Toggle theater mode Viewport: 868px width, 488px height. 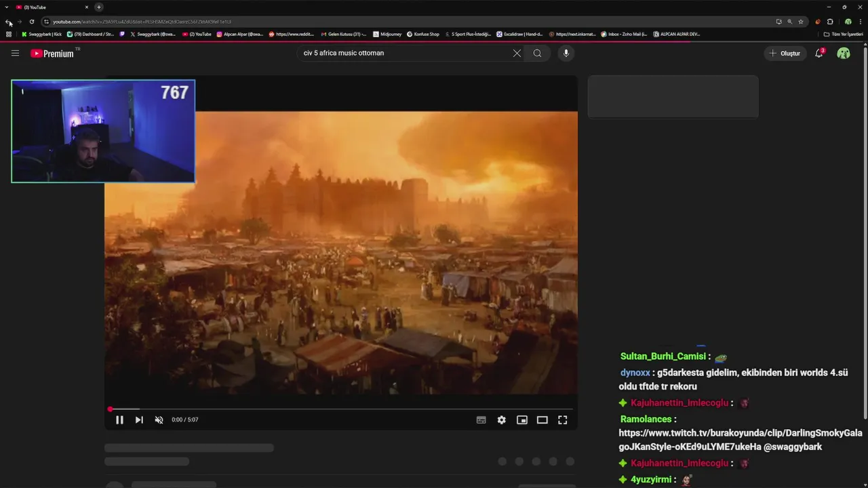click(542, 420)
